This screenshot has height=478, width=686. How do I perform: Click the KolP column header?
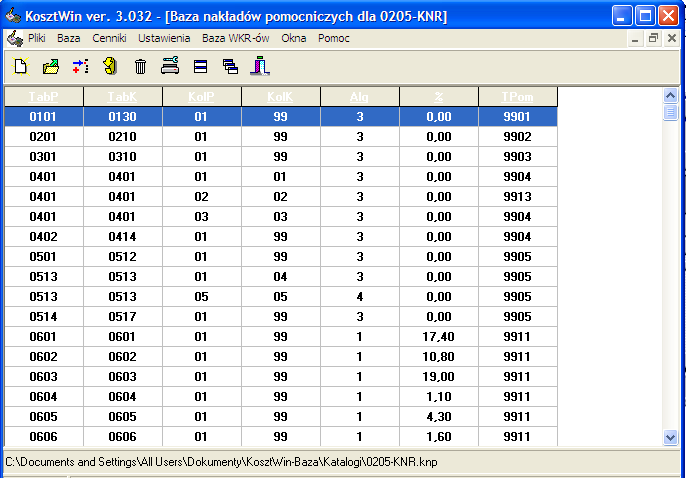click(x=202, y=97)
